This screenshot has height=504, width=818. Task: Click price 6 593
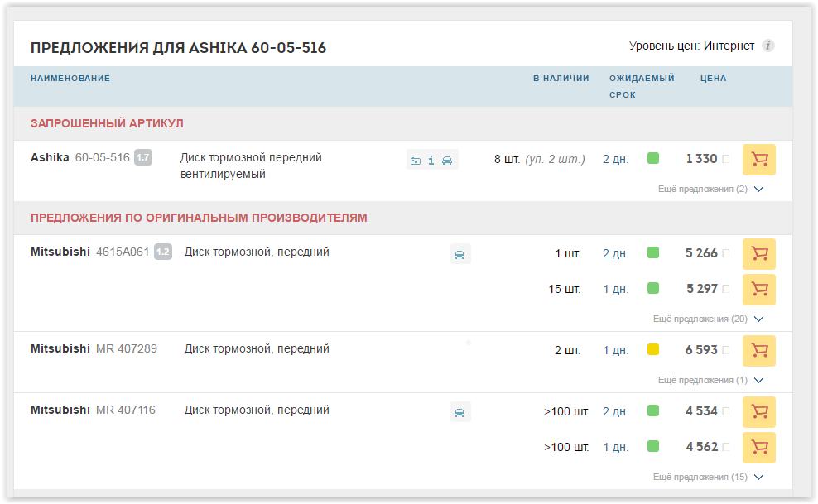coord(701,350)
